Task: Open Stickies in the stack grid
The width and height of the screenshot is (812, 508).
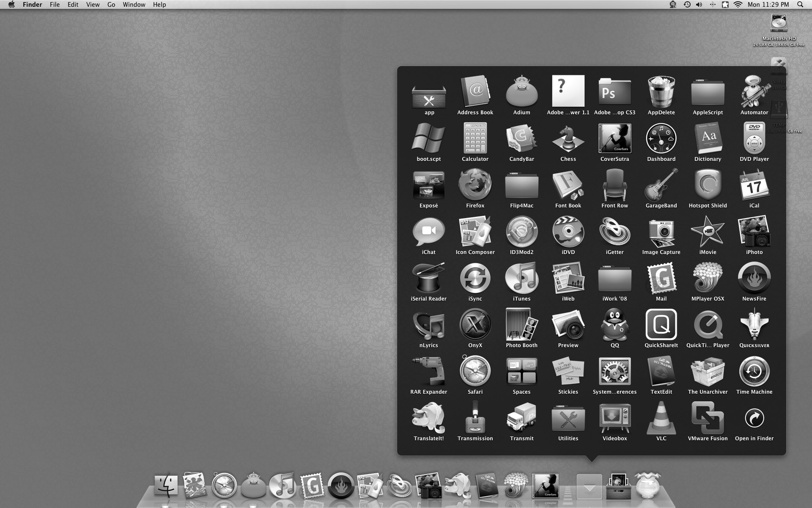Action: tap(568, 371)
